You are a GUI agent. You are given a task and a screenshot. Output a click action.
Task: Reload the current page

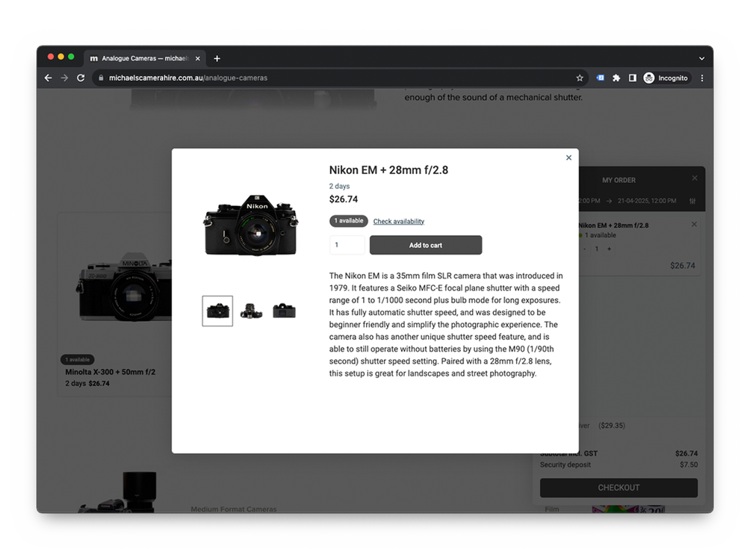(x=80, y=78)
